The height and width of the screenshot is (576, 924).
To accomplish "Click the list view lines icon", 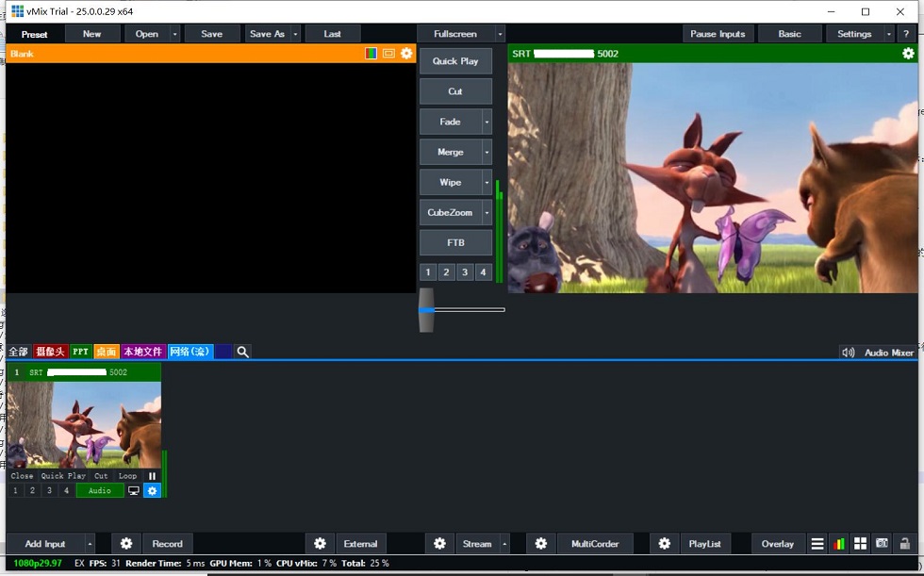I will [817, 544].
